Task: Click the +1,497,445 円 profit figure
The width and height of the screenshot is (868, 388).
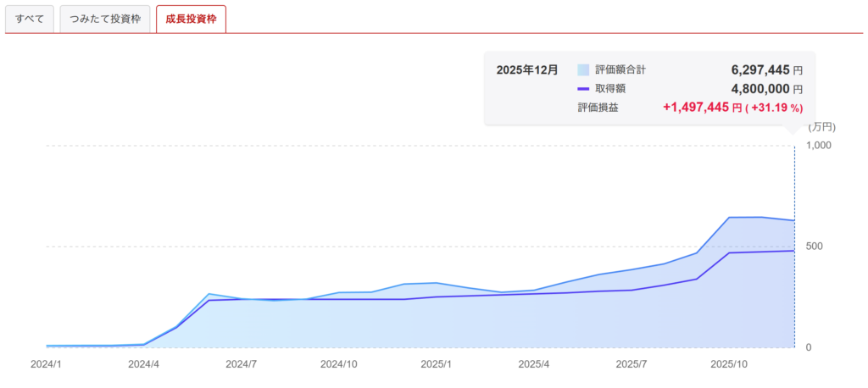Action: pos(702,108)
